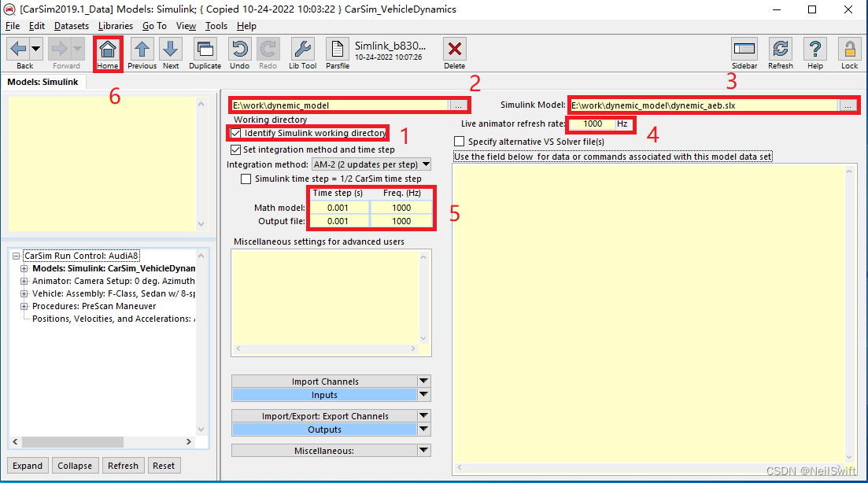Collapse CarSim Run Control: AudiA8 tree node

point(16,256)
